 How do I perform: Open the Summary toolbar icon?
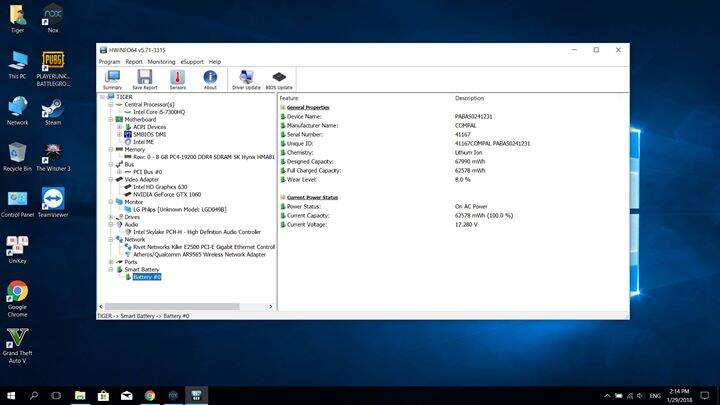[x=113, y=79]
